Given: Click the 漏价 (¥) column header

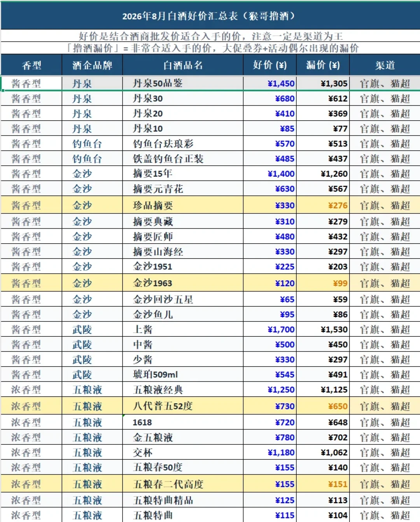Looking at the screenshot, I should [323, 65].
